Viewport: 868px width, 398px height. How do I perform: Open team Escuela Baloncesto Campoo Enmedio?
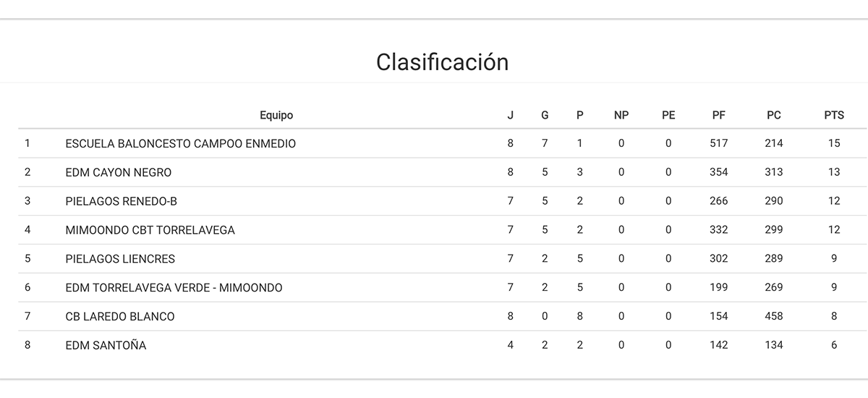pyautogui.click(x=180, y=143)
